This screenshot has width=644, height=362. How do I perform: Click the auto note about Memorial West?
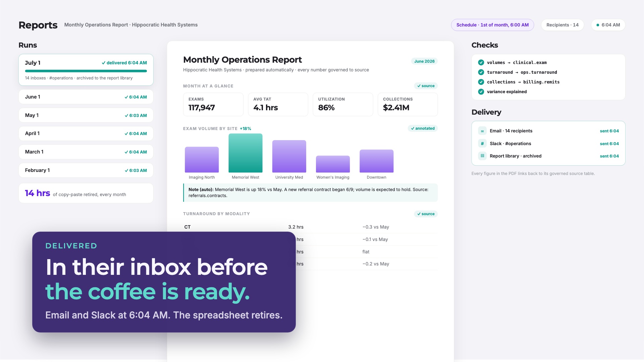click(310, 193)
